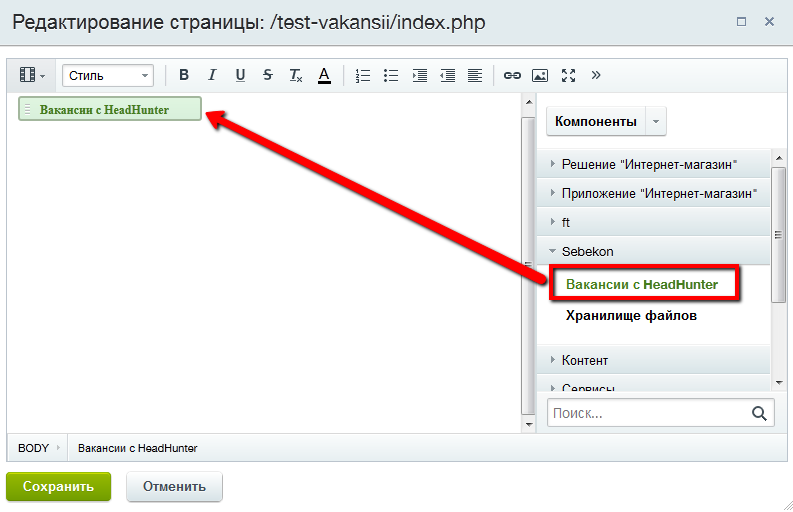The width and height of the screenshot is (793, 512).
Task: Insert a numbered list
Action: click(x=363, y=75)
